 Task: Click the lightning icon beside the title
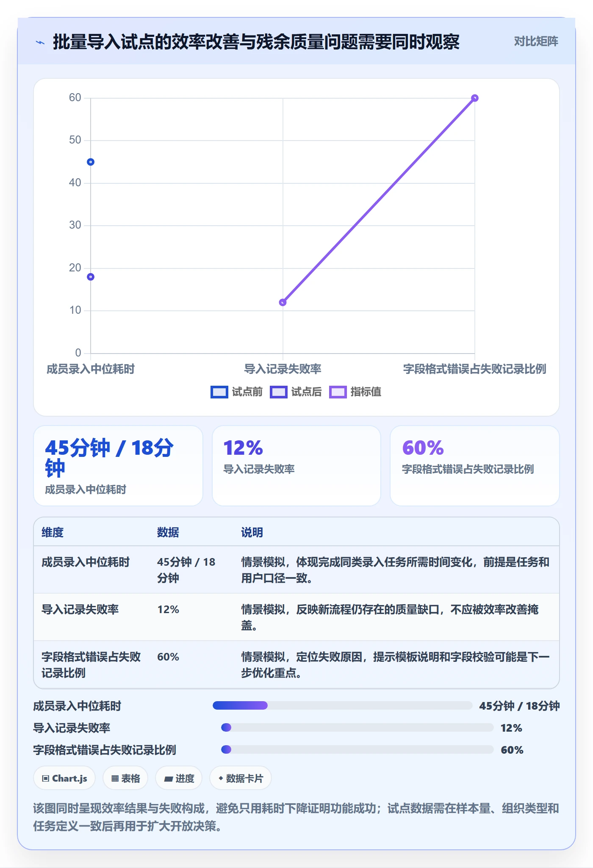[40, 42]
